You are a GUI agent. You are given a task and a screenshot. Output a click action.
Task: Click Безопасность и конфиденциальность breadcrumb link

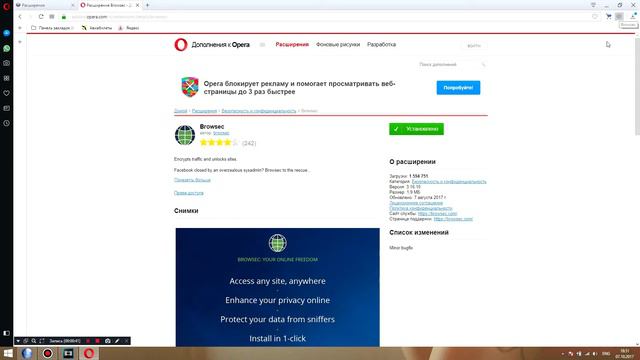(x=259, y=111)
